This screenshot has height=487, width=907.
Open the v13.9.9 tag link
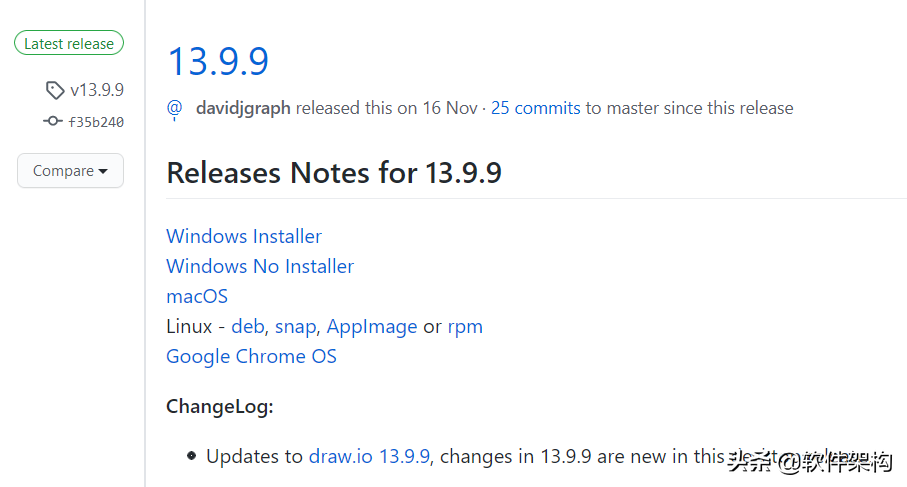pyautogui.click(x=97, y=90)
